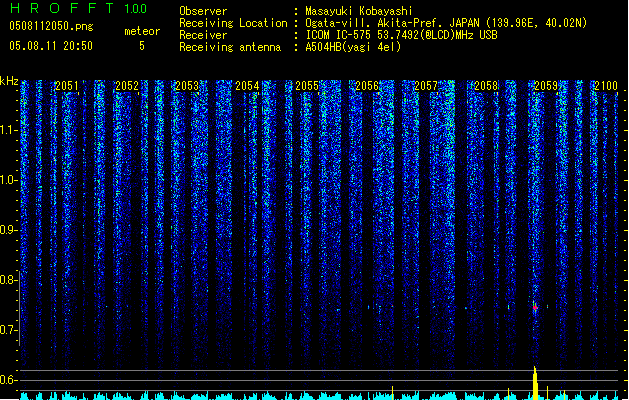Click the 2055 time marker
629x400 pixels.
pos(307,85)
